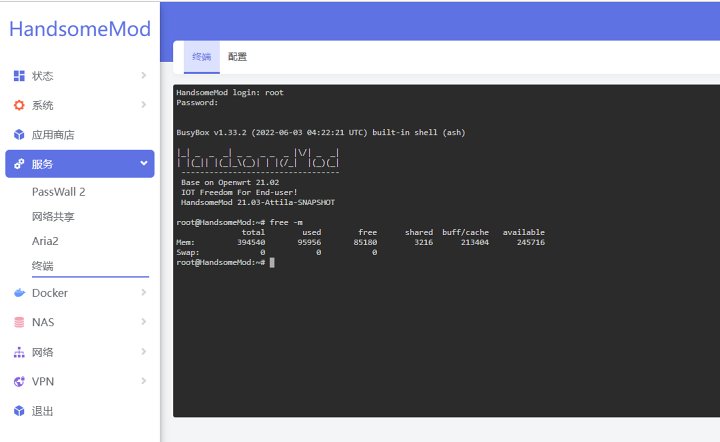Click the total memory value 394540
720x442 pixels.
251,242
